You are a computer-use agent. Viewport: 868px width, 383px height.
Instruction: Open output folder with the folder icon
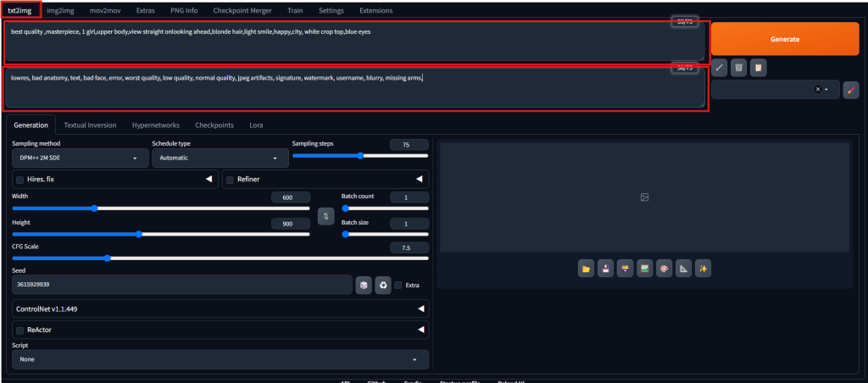586,269
